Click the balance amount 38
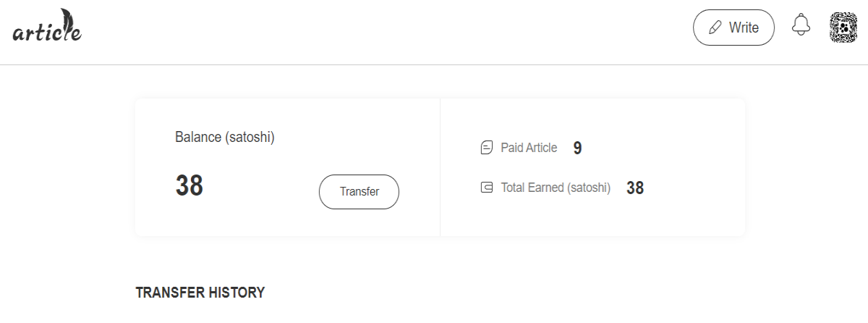The image size is (868, 323). tap(190, 186)
